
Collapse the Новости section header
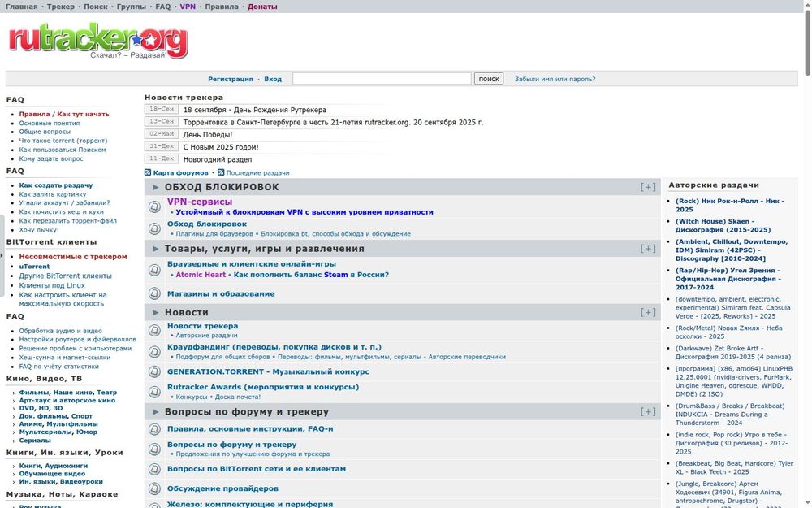pyautogui.click(x=647, y=312)
